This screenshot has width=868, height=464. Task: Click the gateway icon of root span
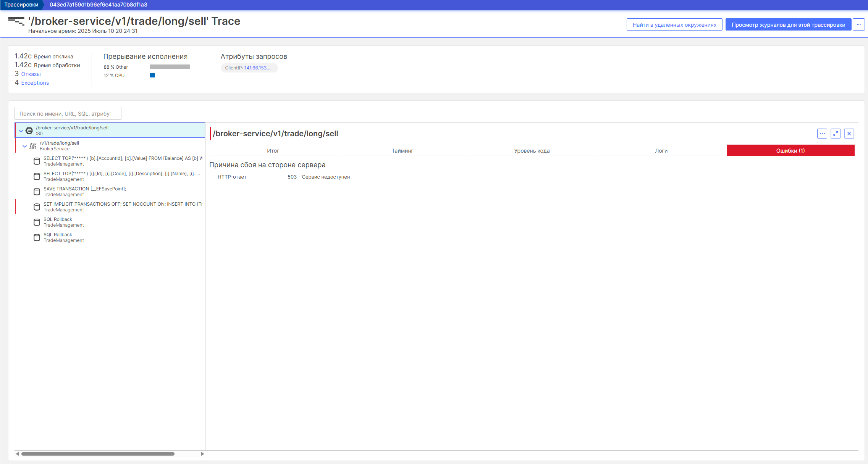[x=29, y=130]
